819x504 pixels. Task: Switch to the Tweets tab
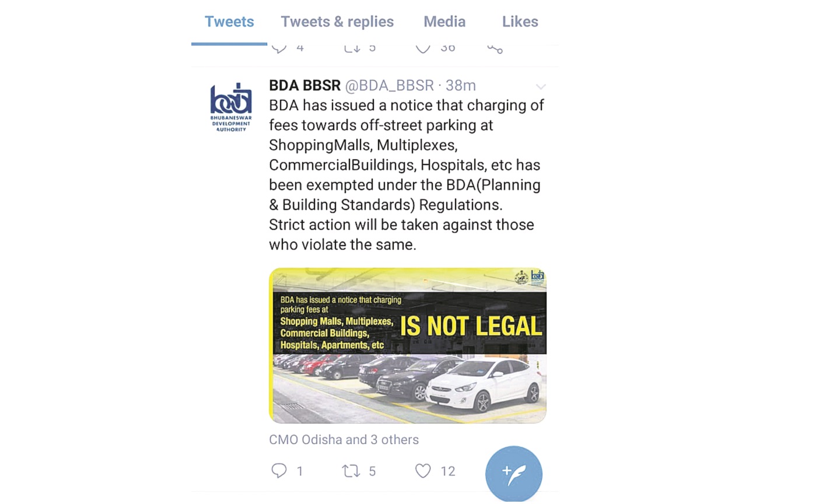[229, 22]
